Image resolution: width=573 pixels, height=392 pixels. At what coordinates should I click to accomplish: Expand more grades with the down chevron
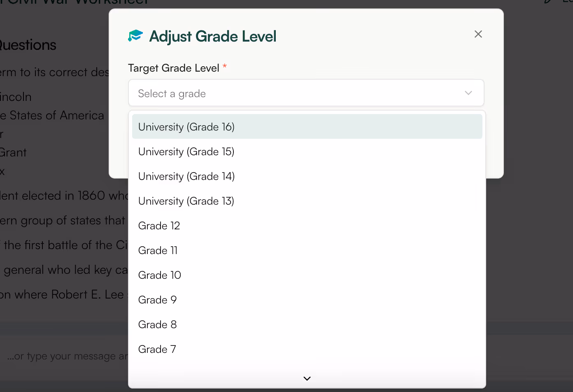[x=306, y=378]
